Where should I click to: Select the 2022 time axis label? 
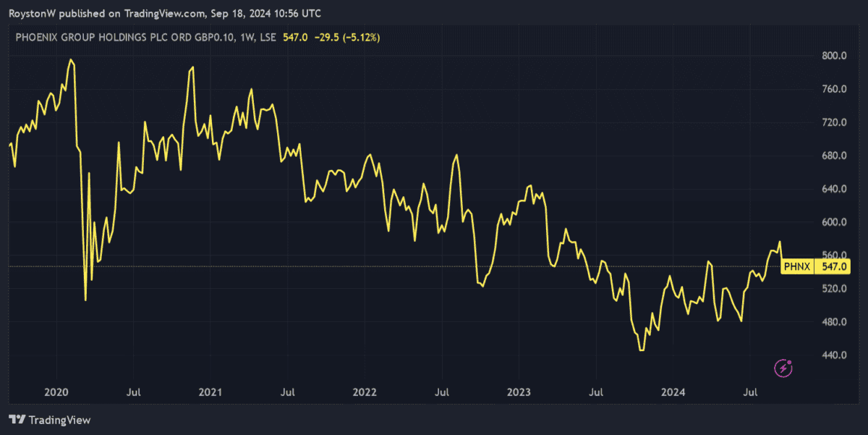(365, 392)
